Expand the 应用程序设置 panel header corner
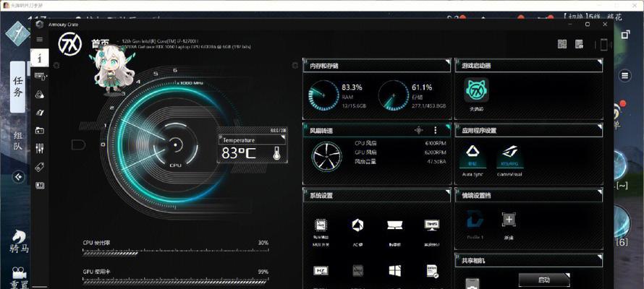 (599, 126)
